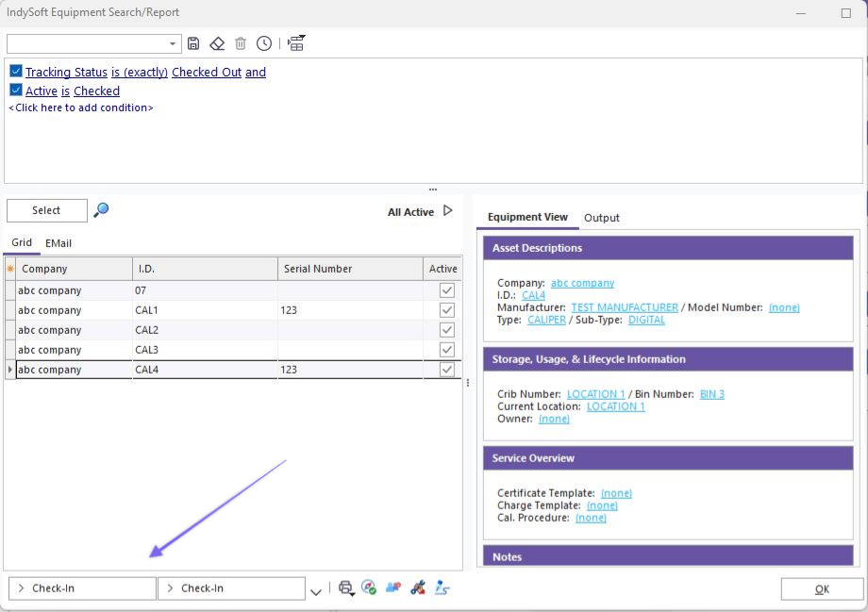Click the tools icon in bottom toolbar
The width and height of the screenshot is (868, 612).
click(418, 587)
